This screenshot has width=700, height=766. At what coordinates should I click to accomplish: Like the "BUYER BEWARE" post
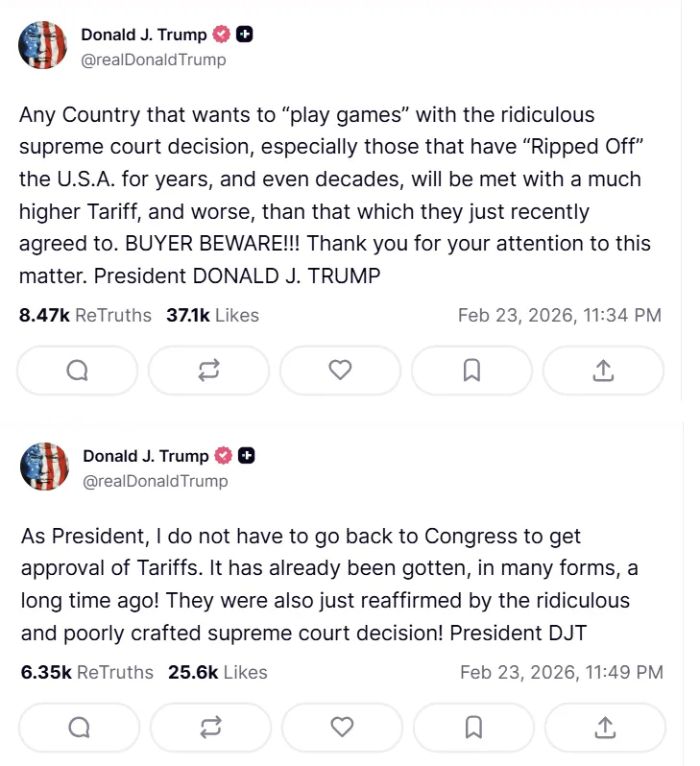coord(340,371)
